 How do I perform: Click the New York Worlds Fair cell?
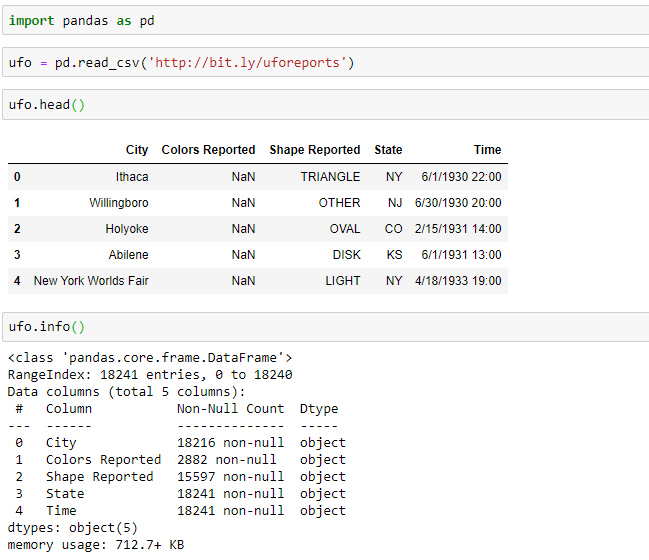(91, 281)
